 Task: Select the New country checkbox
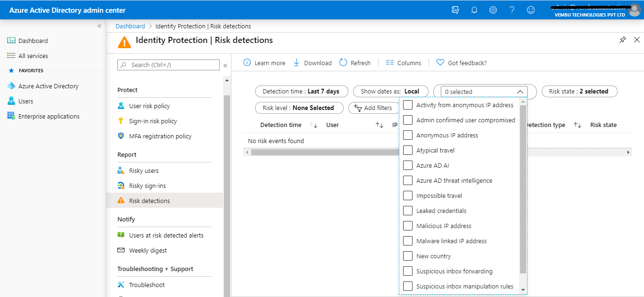coord(408,256)
